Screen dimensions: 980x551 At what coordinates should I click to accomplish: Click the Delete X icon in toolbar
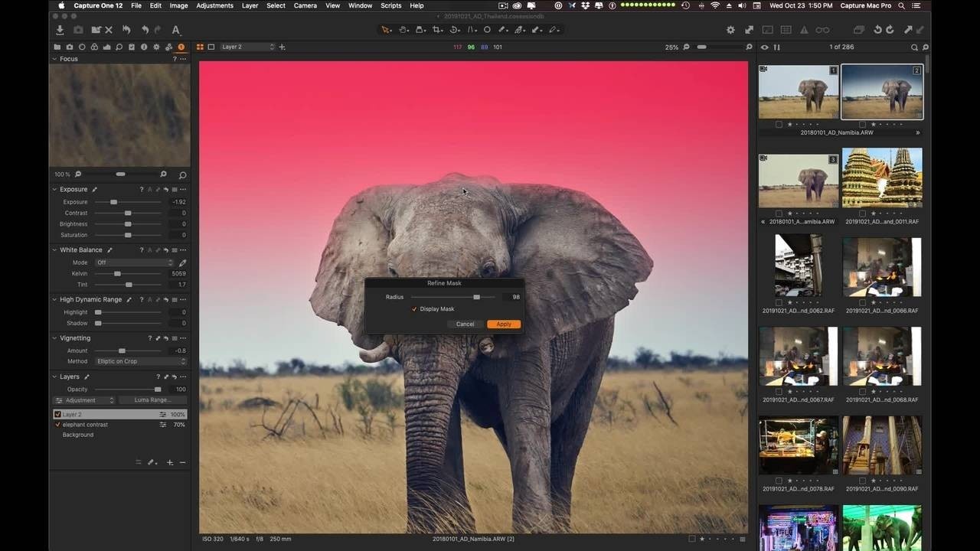click(x=109, y=30)
